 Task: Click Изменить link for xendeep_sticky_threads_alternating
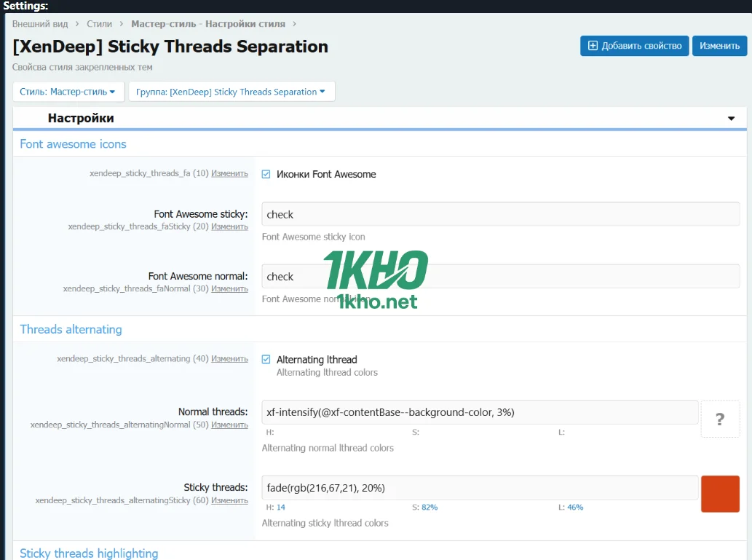click(229, 359)
